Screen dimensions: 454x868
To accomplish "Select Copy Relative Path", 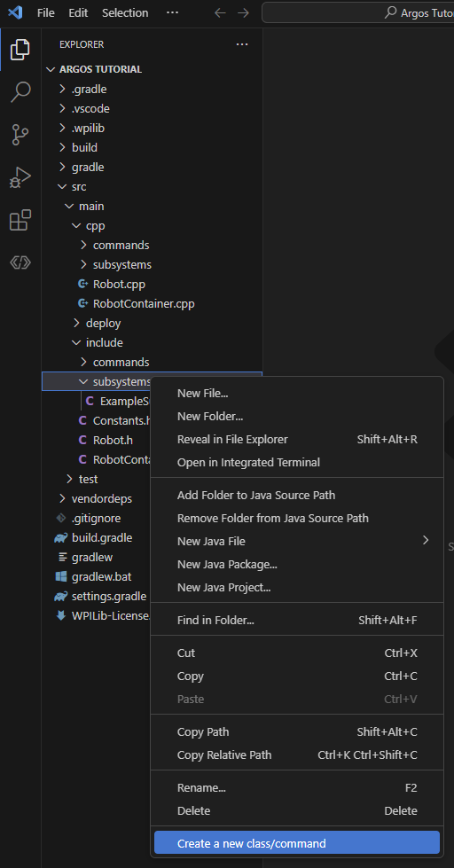I will pyautogui.click(x=297, y=755).
